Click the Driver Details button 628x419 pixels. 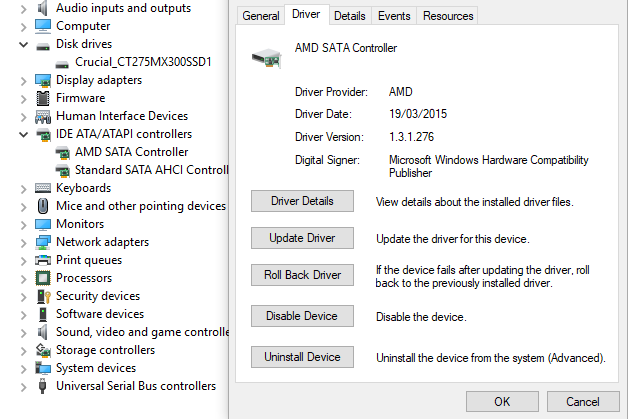(x=302, y=201)
